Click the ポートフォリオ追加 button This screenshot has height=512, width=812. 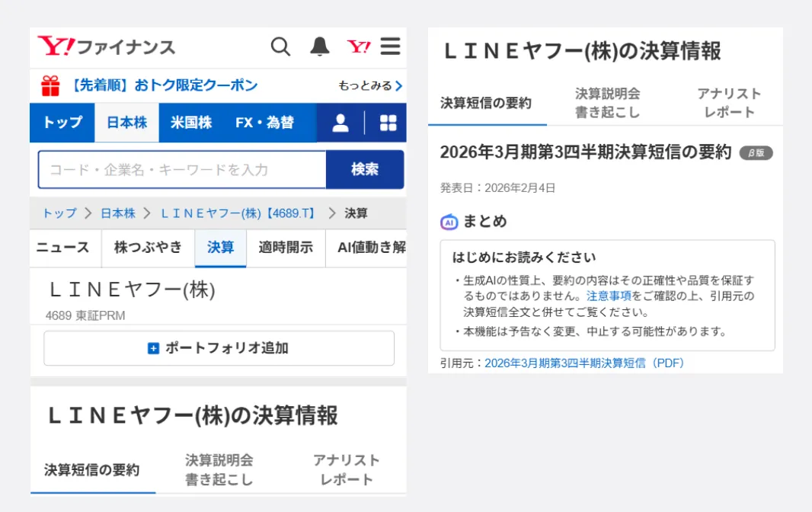(219, 348)
